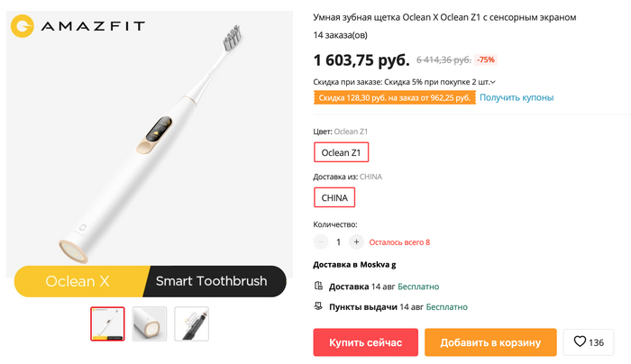Click the -75% discount badge
This screenshot has height=364, width=631.
486,60
